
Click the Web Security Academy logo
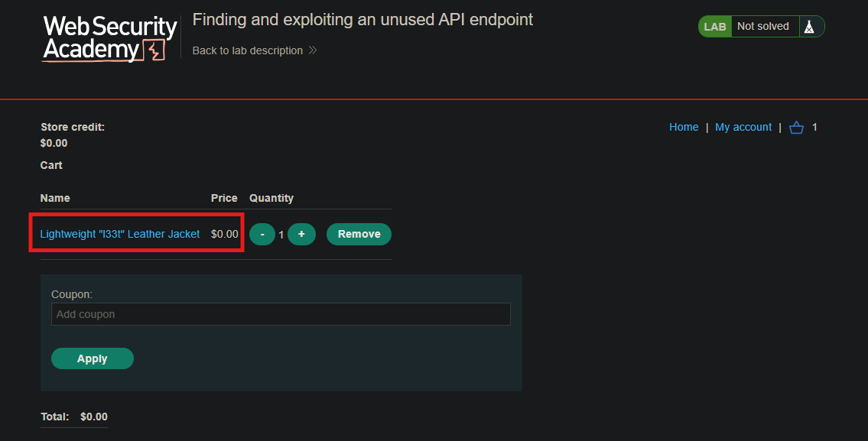[109, 38]
